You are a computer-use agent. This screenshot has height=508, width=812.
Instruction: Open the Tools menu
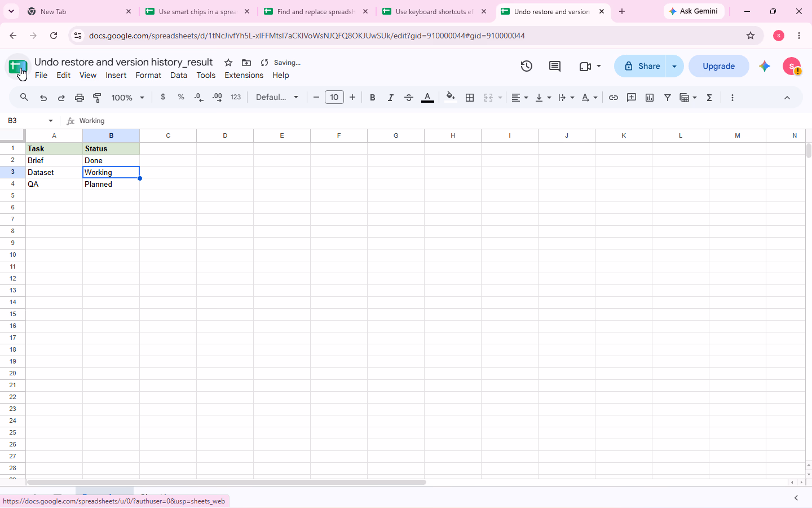[x=206, y=75]
